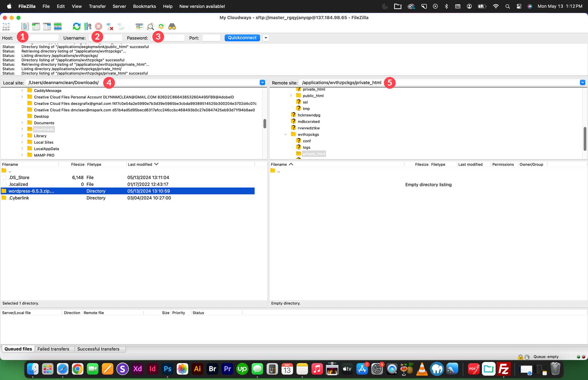Cancel the current server operation
This screenshot has width=588, height=380.
click(x=98, y=26)
